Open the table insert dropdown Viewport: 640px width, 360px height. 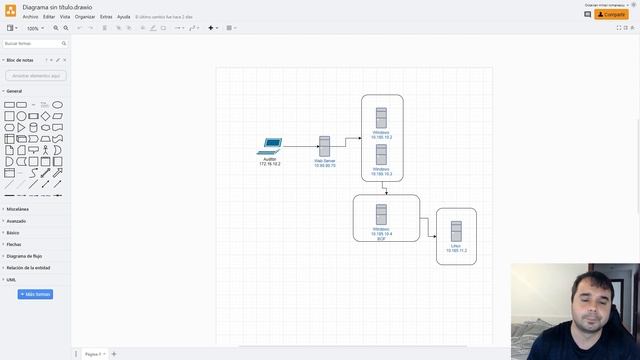point(231,28)
